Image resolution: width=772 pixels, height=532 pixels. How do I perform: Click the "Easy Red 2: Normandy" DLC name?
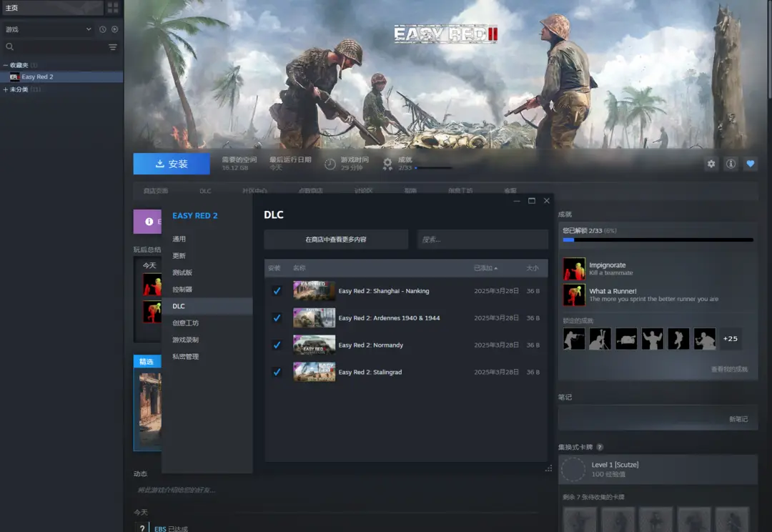tap(371, 345)
